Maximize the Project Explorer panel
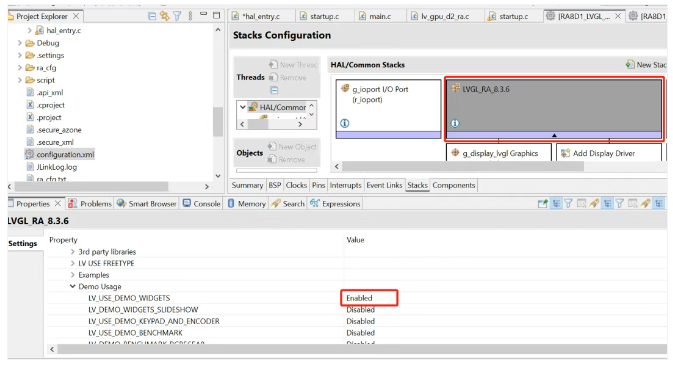673x365 pixels. pos(216,15)
